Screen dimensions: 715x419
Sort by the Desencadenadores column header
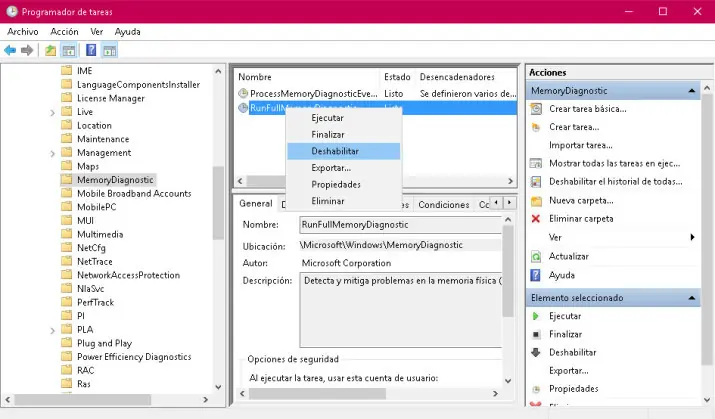point(466,77)
